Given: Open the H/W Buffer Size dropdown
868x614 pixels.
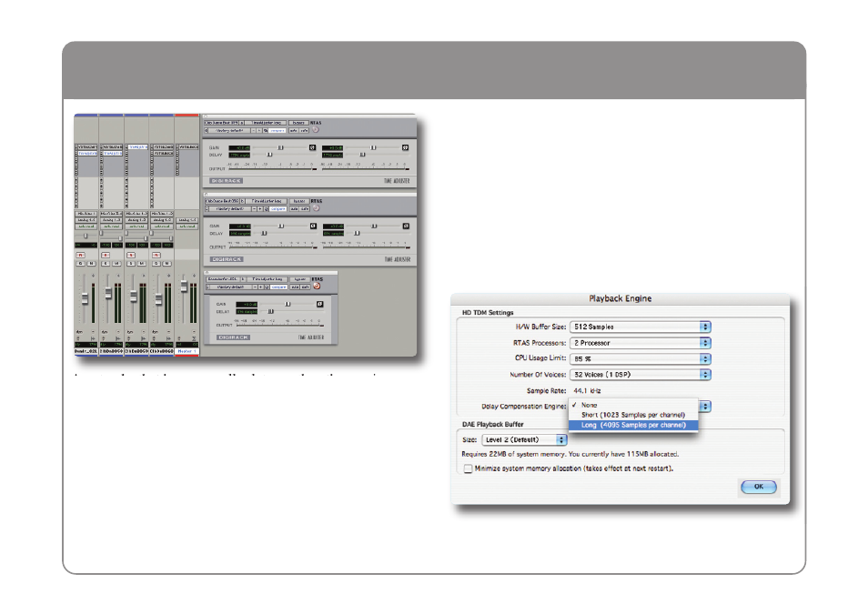Looking at the screenshot, I should pyautogui.click(x=640, y=327).
